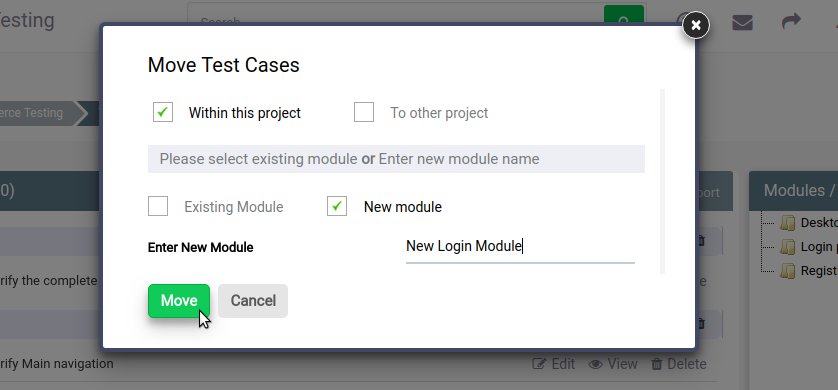Image resolution: width=838 pixels, height=390 pixels.
Task: Click the Move button
Action: pos(179,301)
